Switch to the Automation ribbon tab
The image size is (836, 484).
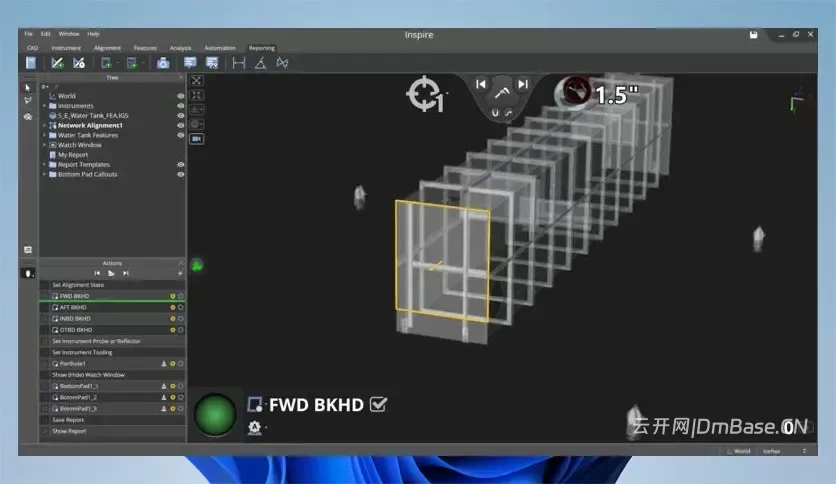[x=220, y=48]
